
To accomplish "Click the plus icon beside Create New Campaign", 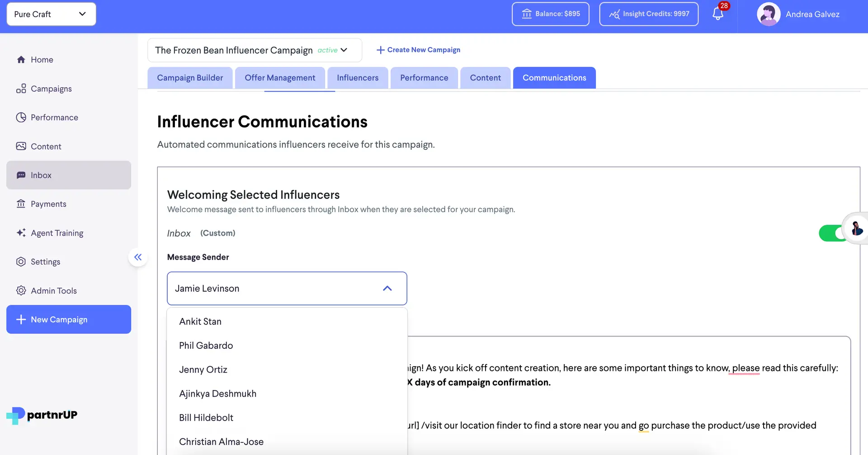I will tap(381, 50).
